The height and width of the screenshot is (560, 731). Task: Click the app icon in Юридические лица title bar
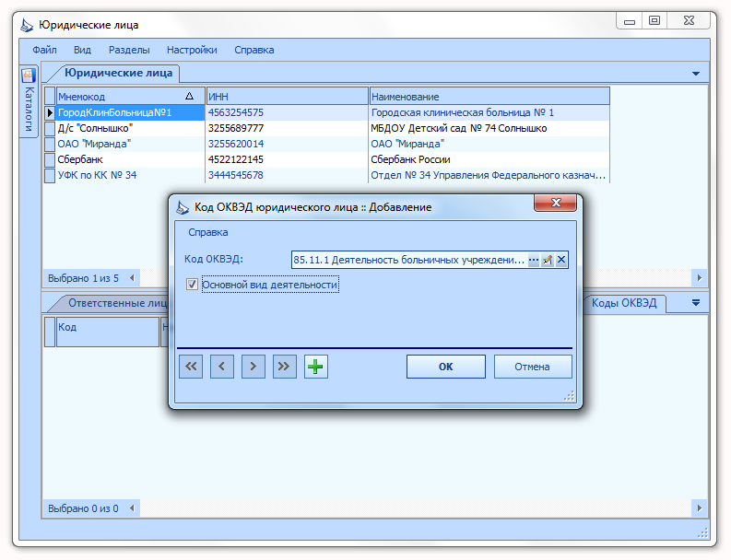pyautogui.click(x=27, y=25)
